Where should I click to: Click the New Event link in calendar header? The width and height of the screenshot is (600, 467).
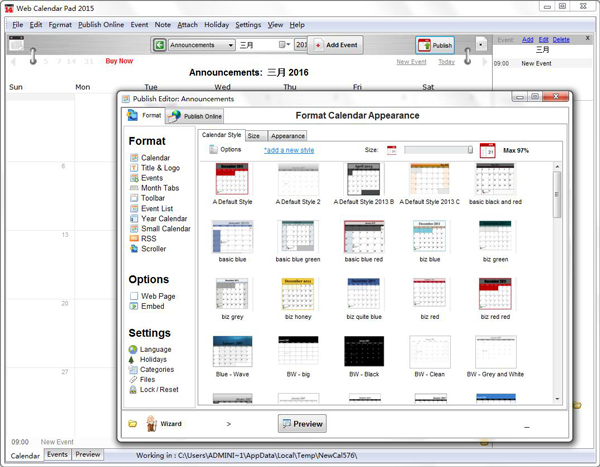(411, 62)
